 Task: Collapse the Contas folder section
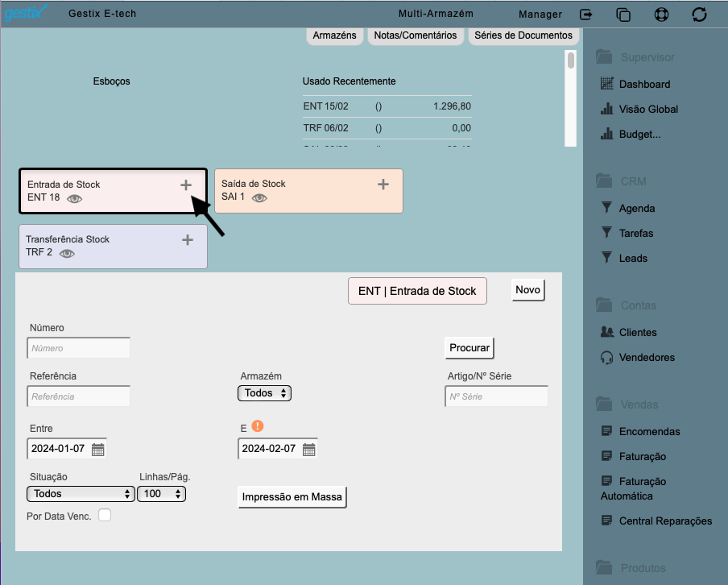tap(626, 305)
